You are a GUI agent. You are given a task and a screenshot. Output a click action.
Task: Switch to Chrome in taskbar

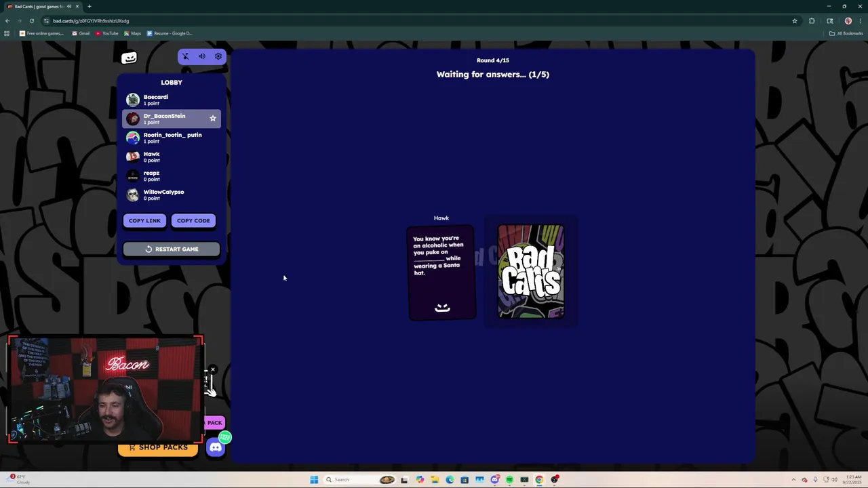[x=539, y=480]
